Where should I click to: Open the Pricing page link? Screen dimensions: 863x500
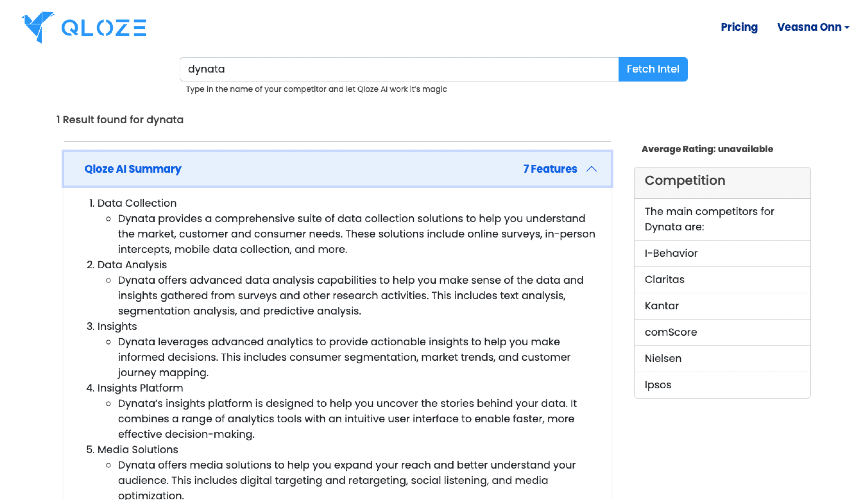739,27
